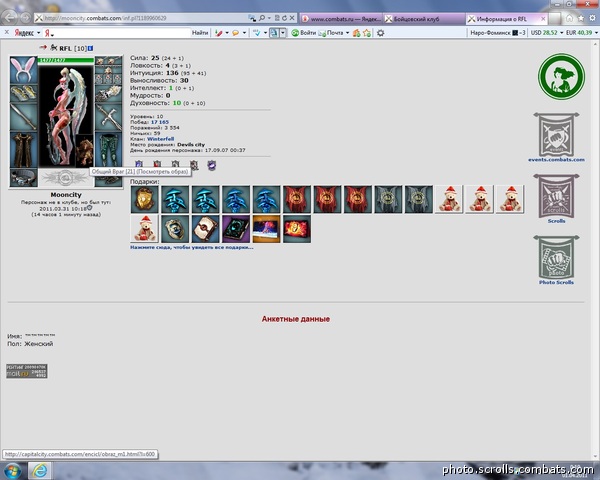The width and height of the screenshot is (600, 480).
Task: Open the white and red card gift
Action: click(x=205, y=229)
